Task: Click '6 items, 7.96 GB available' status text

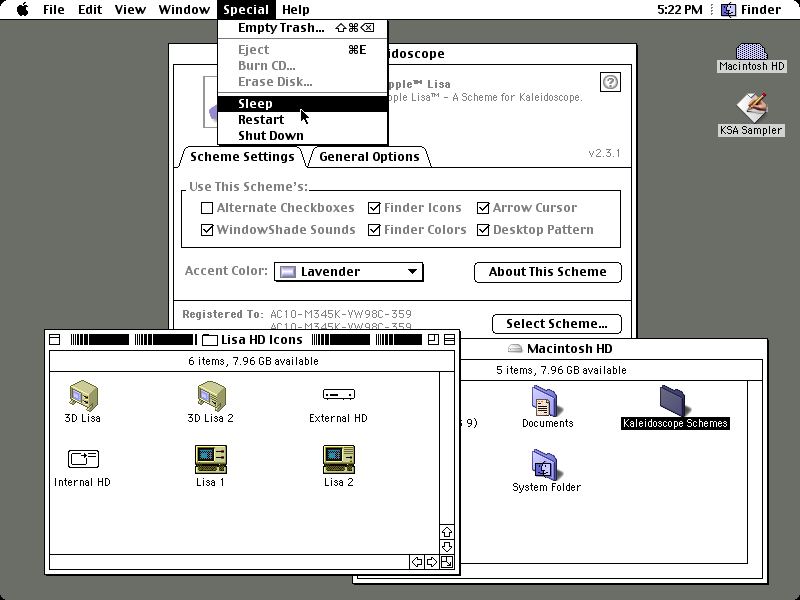Action: point(253,361)
